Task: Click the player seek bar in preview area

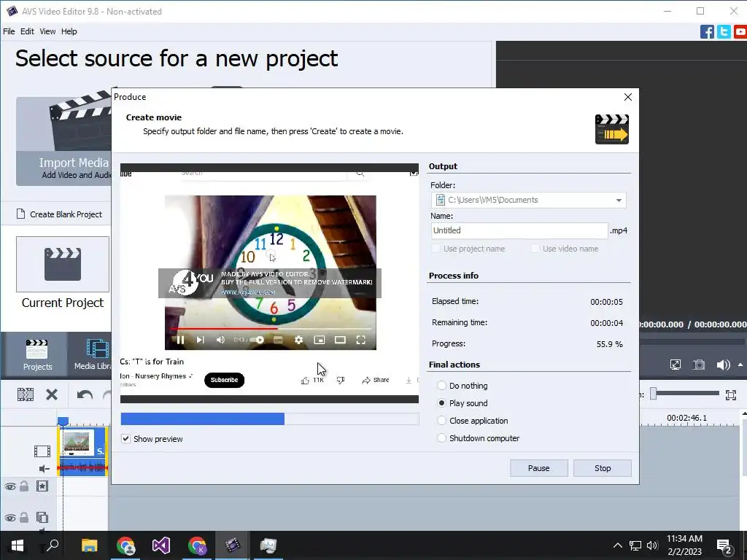Action: 693,341
